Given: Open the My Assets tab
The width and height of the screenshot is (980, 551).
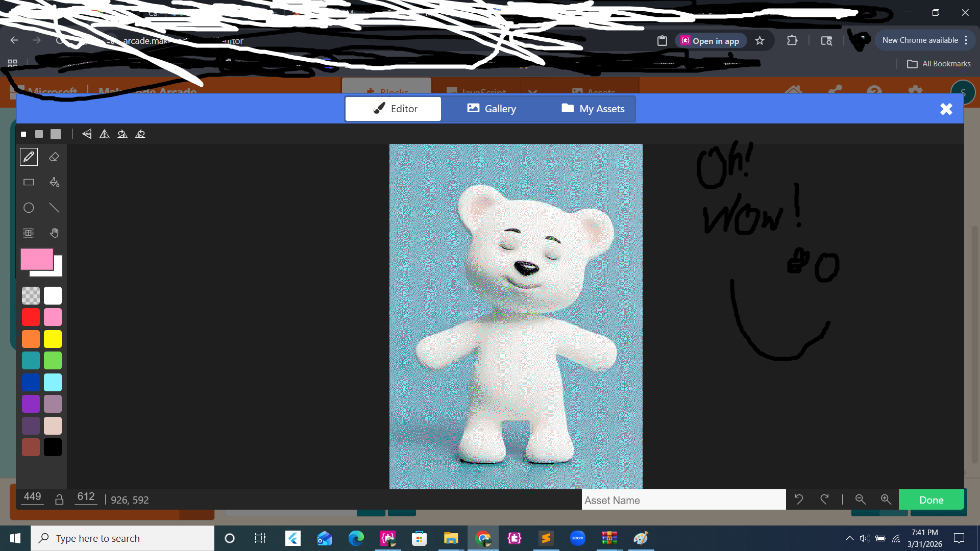Looking at the screenshot, I should [593, 109].
